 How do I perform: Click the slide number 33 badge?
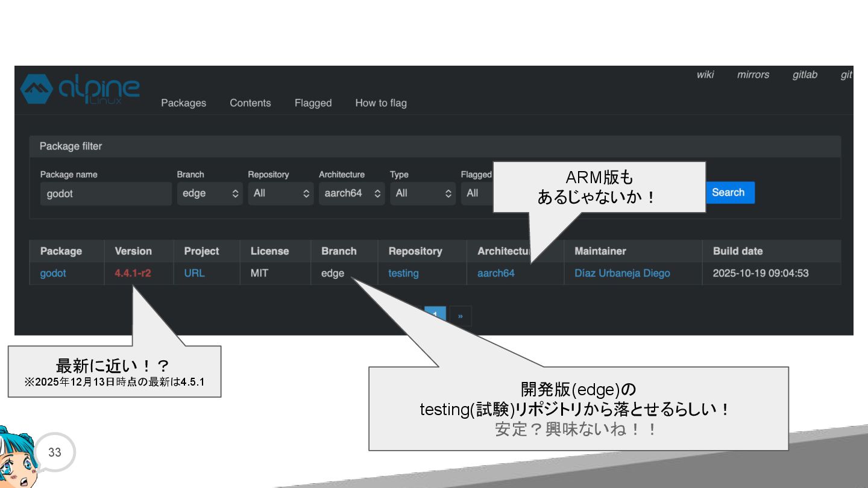55,452
